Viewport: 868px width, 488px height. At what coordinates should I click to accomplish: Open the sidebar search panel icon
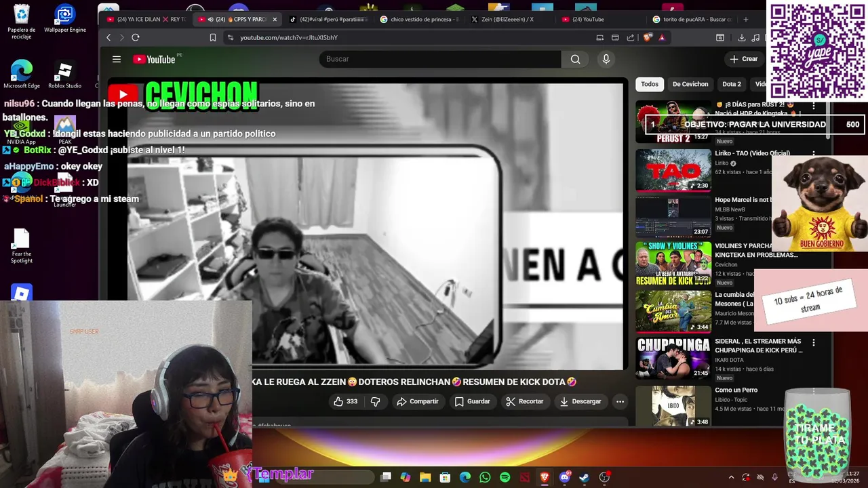(x=720, y=37)
